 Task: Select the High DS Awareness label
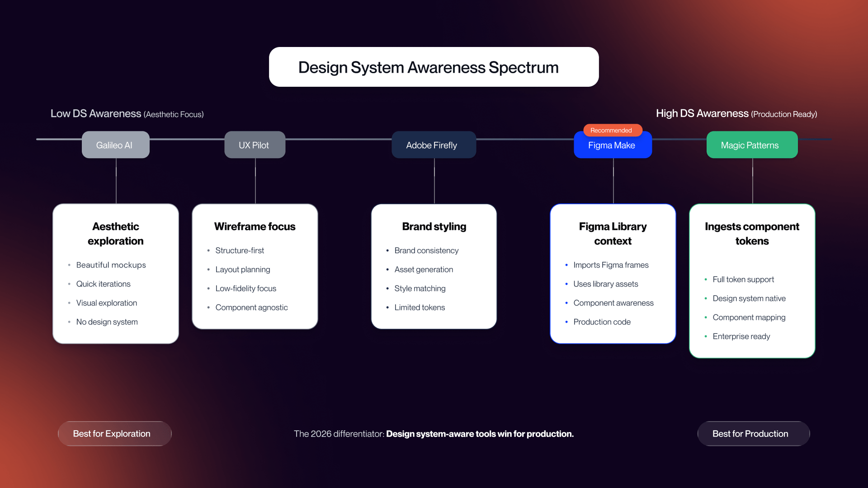click(x=702, y=113)
